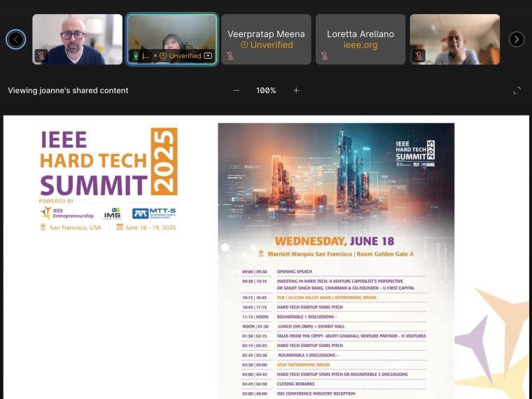Screen dimensions: 532x399
Task: Open Veerpratap Meena participant tile
Action: pyautogui.click(x=266, y=39)
